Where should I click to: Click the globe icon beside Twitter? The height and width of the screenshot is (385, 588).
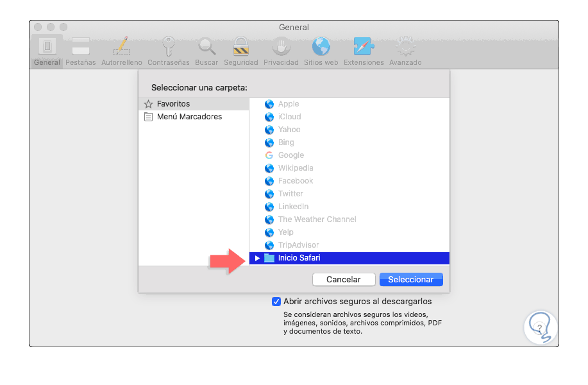(x=269, y=194)
